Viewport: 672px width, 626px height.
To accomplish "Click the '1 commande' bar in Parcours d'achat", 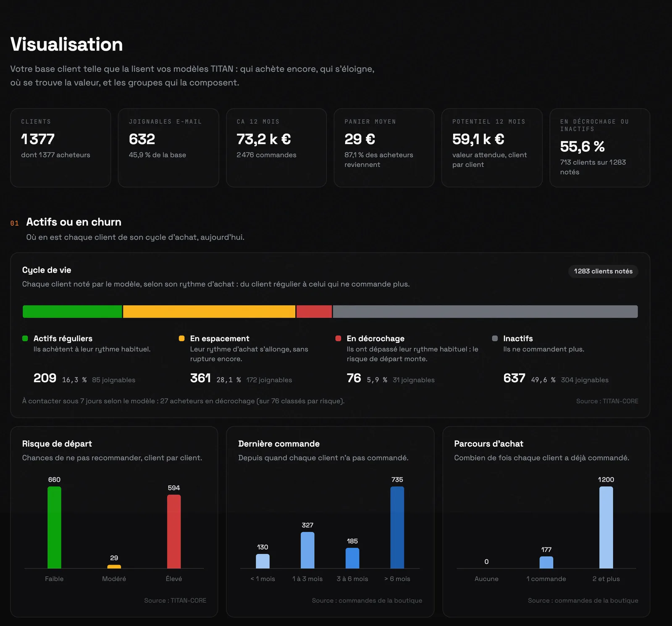I will pos(546,562).
